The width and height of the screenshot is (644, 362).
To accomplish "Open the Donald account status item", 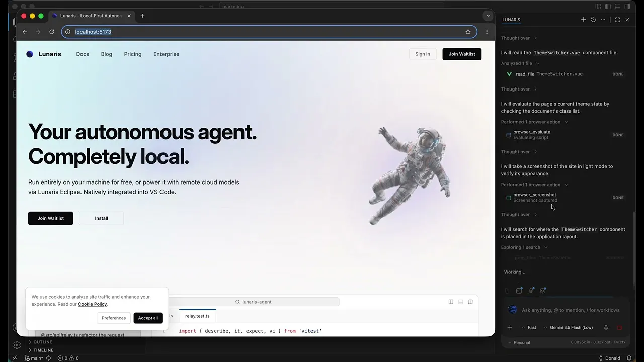I will (609, 358).
